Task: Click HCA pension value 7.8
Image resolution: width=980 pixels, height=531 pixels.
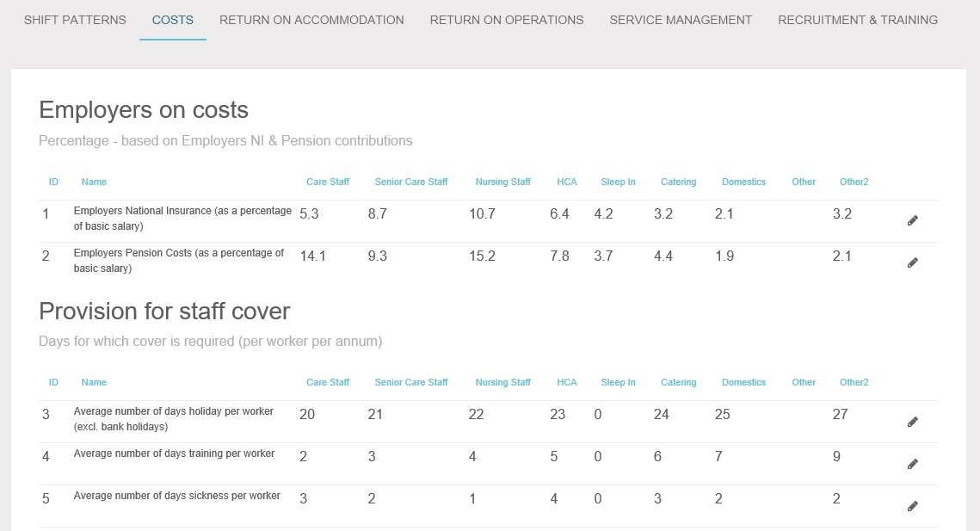Action: coord(559,256)
